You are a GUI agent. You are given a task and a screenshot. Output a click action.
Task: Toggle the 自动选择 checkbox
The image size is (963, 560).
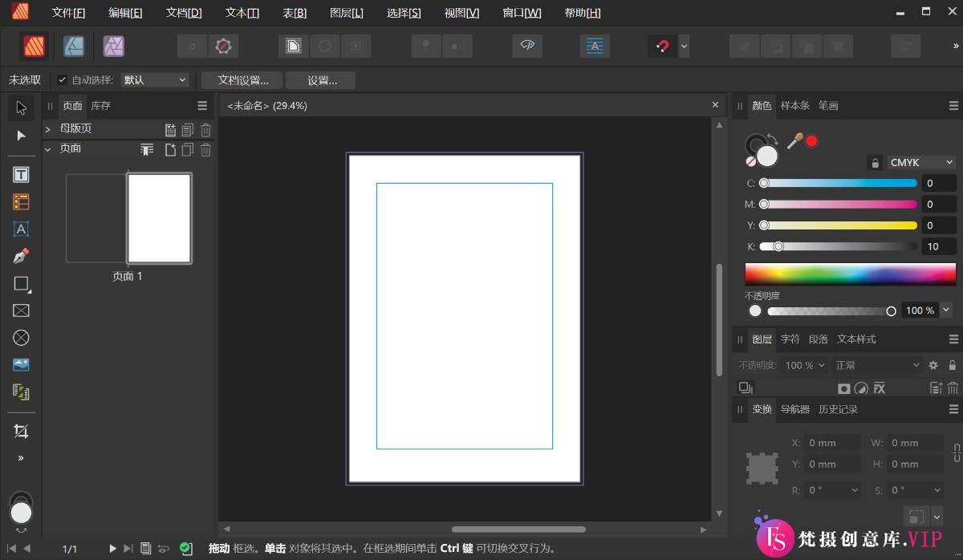coord(62,80)
